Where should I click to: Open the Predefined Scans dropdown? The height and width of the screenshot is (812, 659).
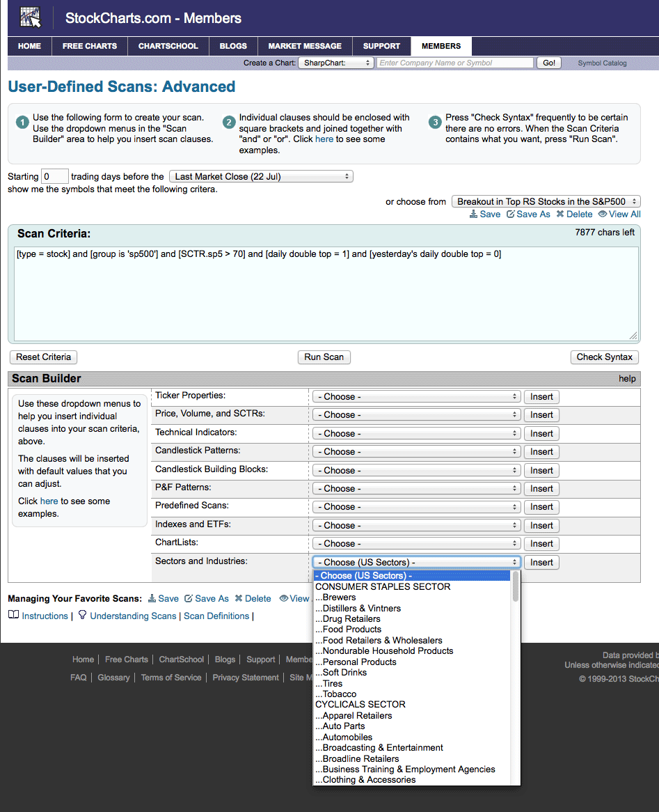415,507
